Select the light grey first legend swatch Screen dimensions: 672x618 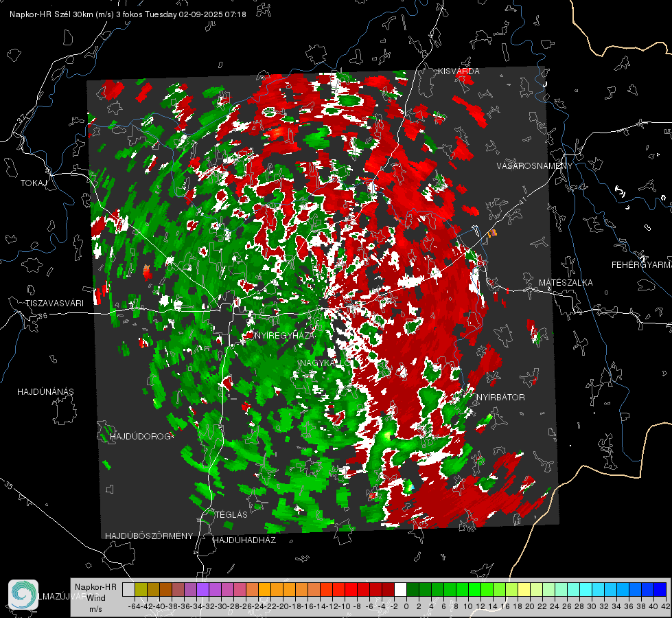pos(128,589)
